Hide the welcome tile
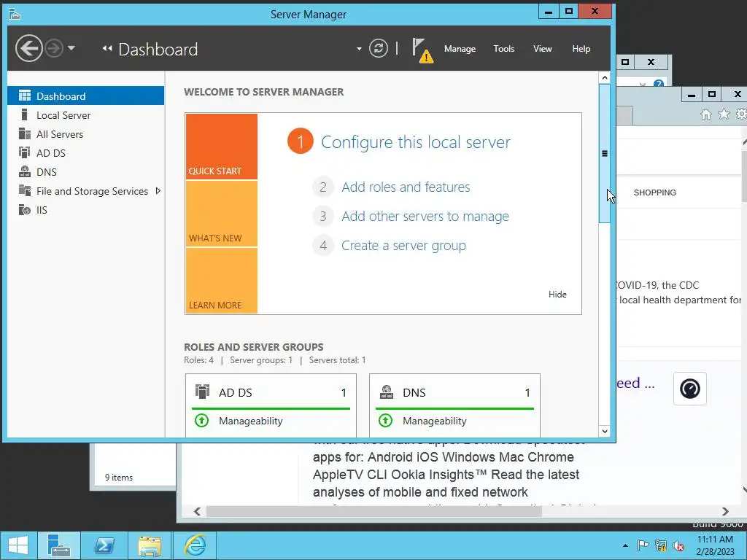The image size is (747, 560). tap(557, 295)
